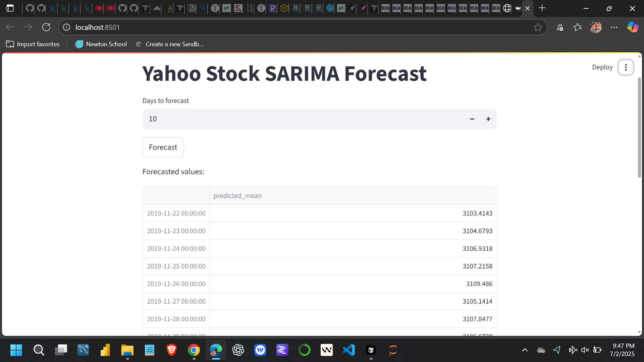Screen dimensions: 644x362
Task: Open the browser favorites list
Action: (578, 27)
